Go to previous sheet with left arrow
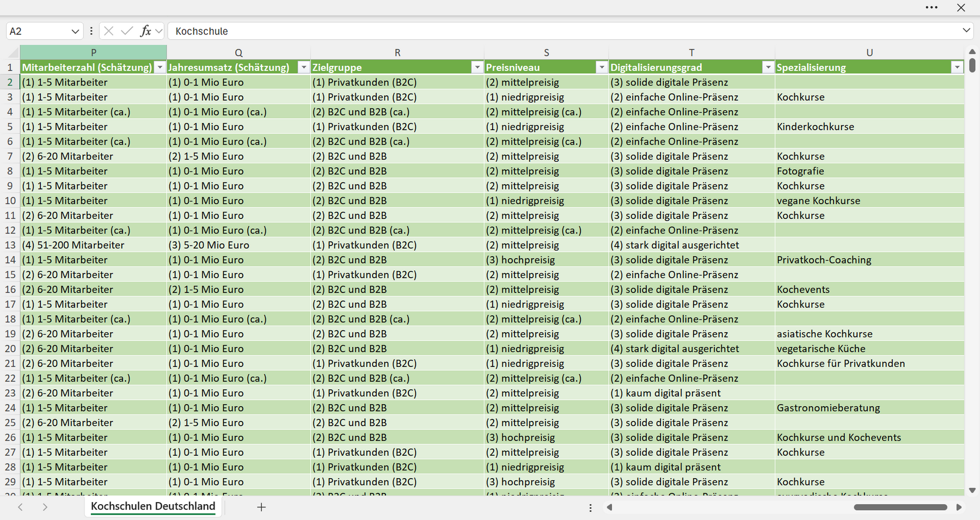Image resolution: width=980 pixels, height=520 pixels. click(x=21, y=507)
